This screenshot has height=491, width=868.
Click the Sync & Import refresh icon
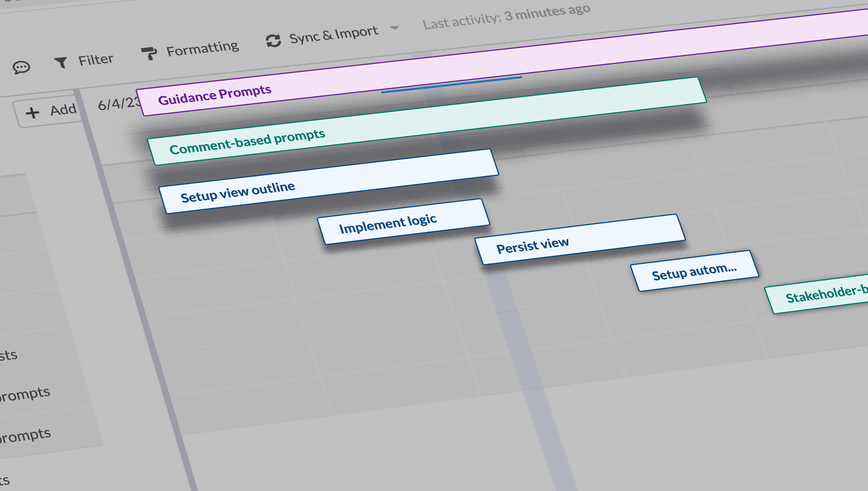(274, 41)
